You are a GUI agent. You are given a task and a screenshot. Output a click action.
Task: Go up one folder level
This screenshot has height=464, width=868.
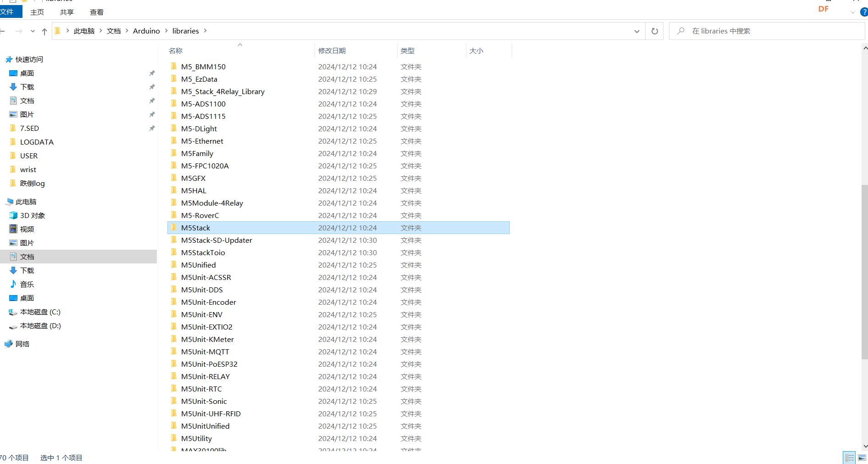coord(44,31)
